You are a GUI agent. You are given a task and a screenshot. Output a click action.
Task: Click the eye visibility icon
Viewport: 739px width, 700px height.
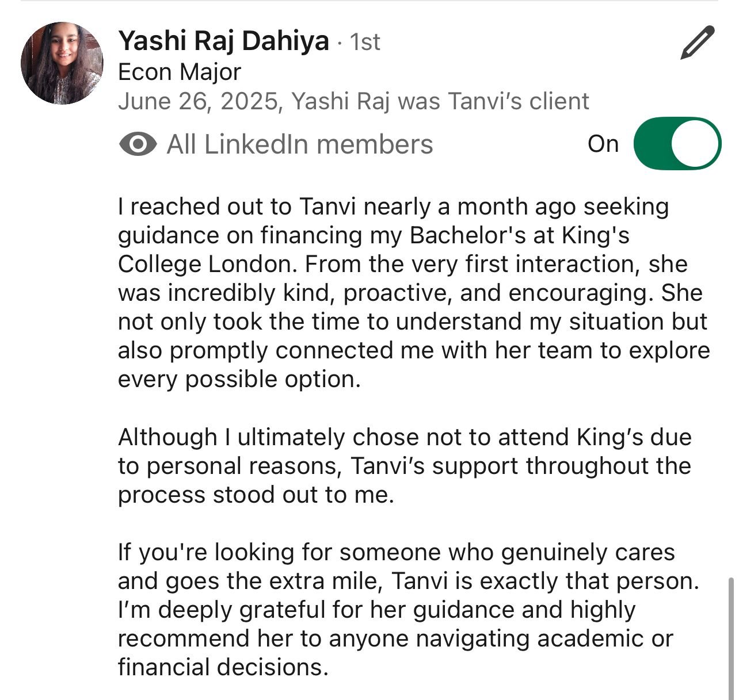pos(138,144)
